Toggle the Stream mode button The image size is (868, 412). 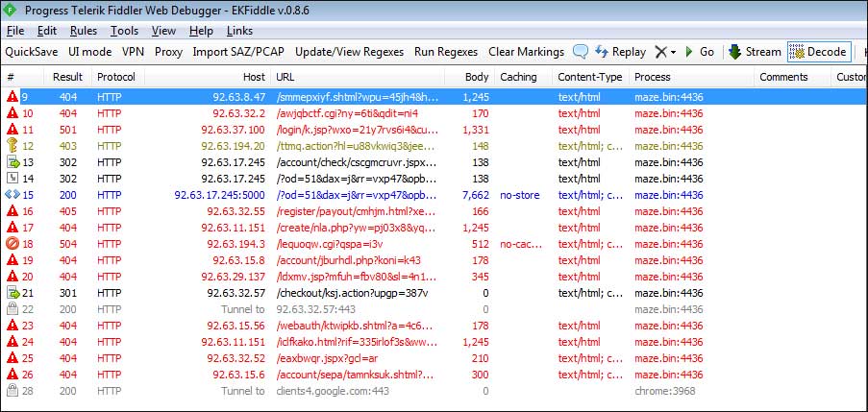tap(755, 52)
